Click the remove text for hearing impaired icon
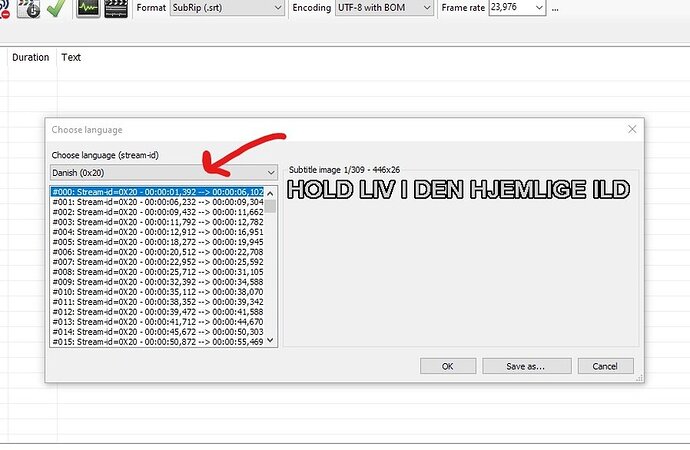690x450 pixels. pyautogui.click(x=4, y=11)
